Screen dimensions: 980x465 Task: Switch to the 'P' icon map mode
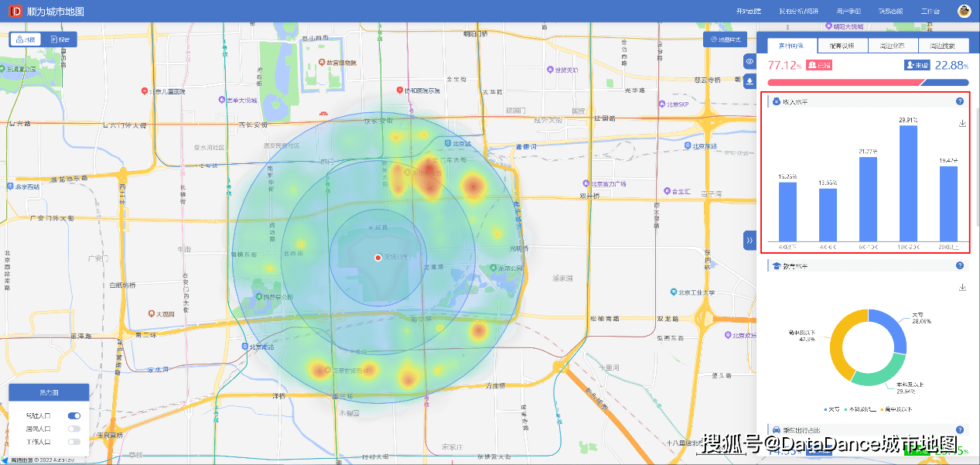60,39
